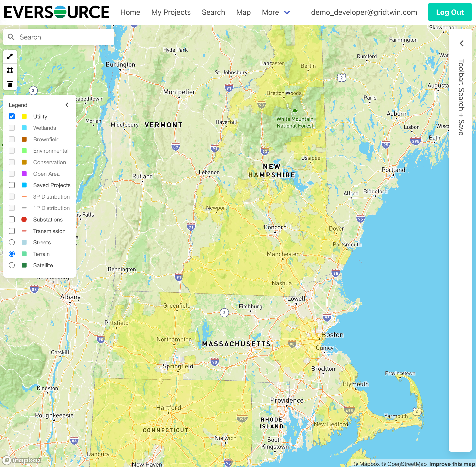Click the Log Out button
Viewport: 476px width, 467px height.
click(x=450, y=12)
